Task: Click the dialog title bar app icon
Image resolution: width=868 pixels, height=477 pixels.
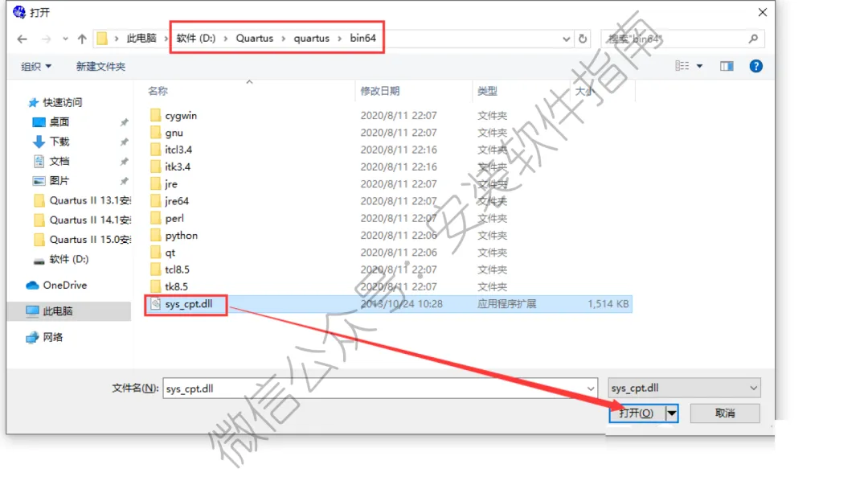Action: [19, 11]
